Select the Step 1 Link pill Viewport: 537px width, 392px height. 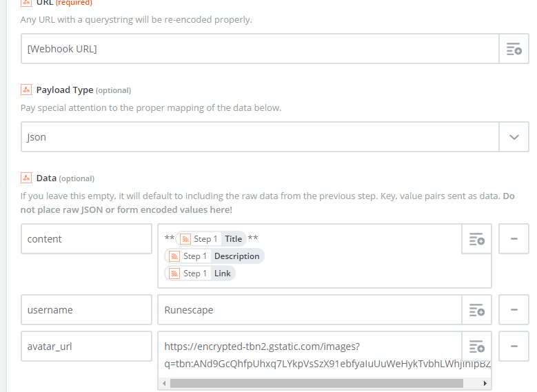point(201,274)
